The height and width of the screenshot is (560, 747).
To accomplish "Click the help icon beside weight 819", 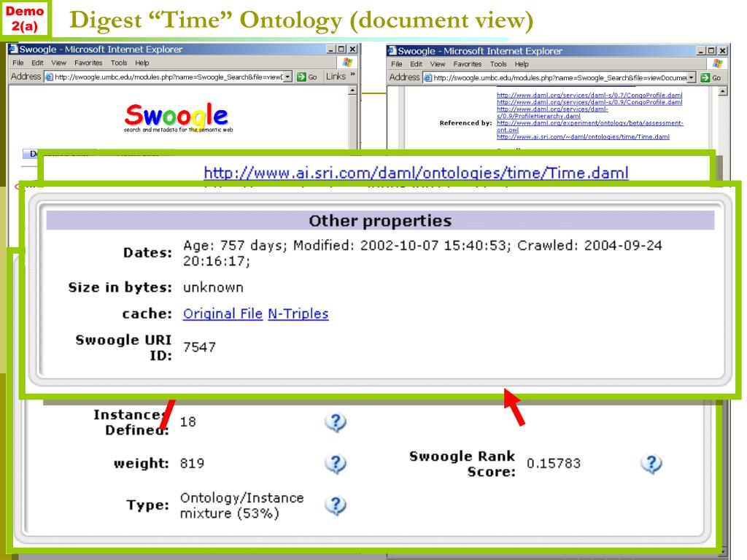I will pyautogui.click(x=336, y=463).
